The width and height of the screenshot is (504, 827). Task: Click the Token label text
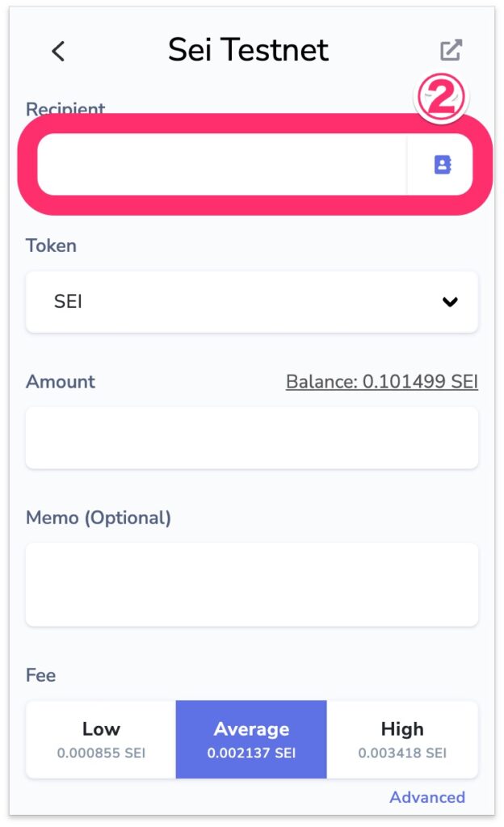[51, 246]
